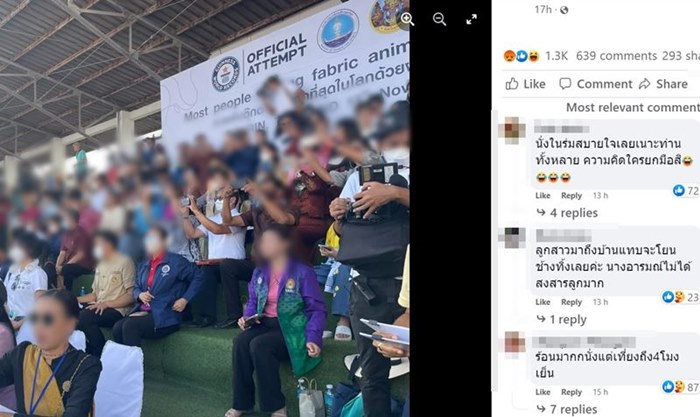Click the public globe audience icon
This screenshot has width=700, height=417.
564,10
